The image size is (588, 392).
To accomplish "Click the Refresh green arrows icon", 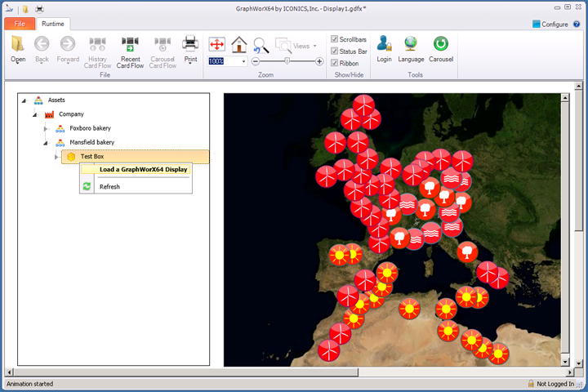I will pyautogui.click(x=87, y=186).
